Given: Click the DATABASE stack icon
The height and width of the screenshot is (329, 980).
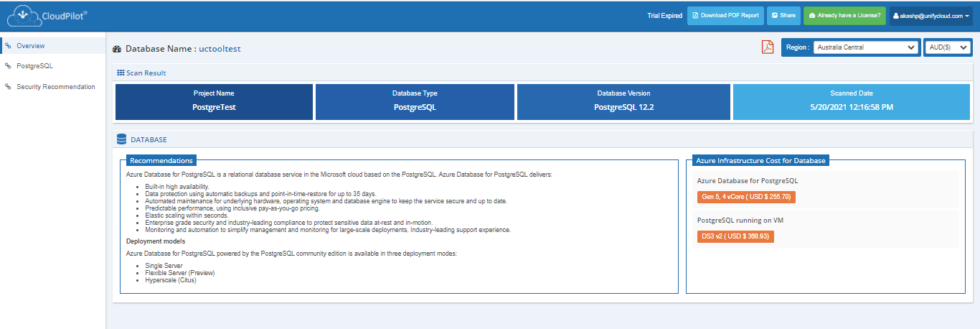Looking at the screenshot, I should click(122, 139).
